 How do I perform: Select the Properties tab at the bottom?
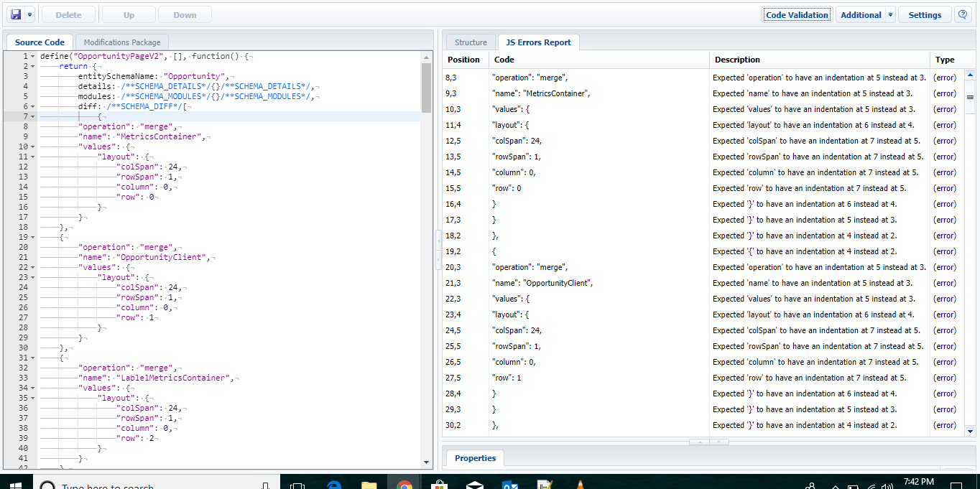click(x=474, y=458)
